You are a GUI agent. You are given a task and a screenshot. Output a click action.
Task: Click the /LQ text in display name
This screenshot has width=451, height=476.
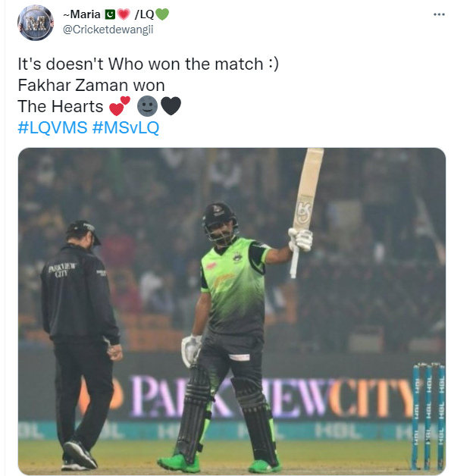pyautogui.click(x=145, y=14)
